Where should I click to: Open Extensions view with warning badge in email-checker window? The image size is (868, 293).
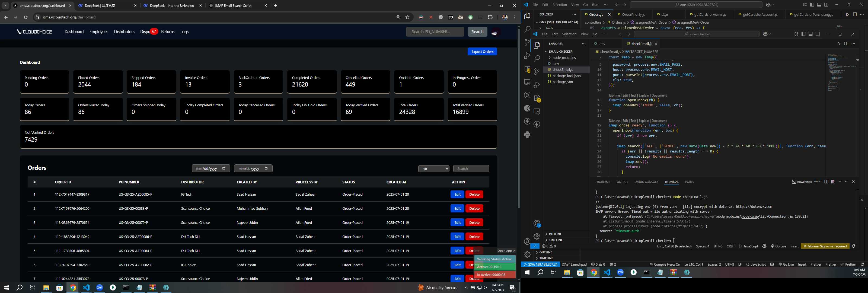pos(537,98)
